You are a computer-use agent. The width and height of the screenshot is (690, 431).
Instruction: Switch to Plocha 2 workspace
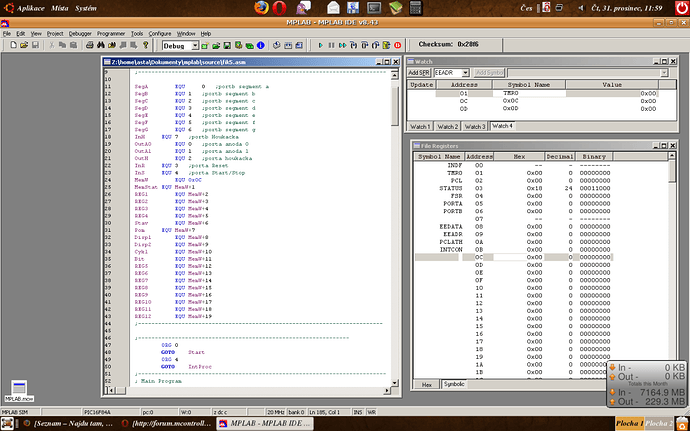659,423
